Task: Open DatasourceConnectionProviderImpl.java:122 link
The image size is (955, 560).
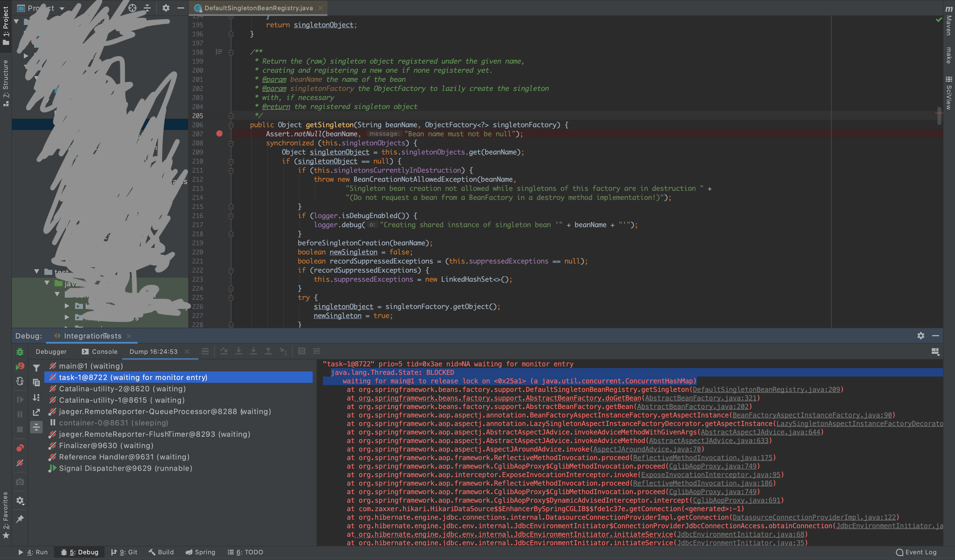Action: coord(814,517)
